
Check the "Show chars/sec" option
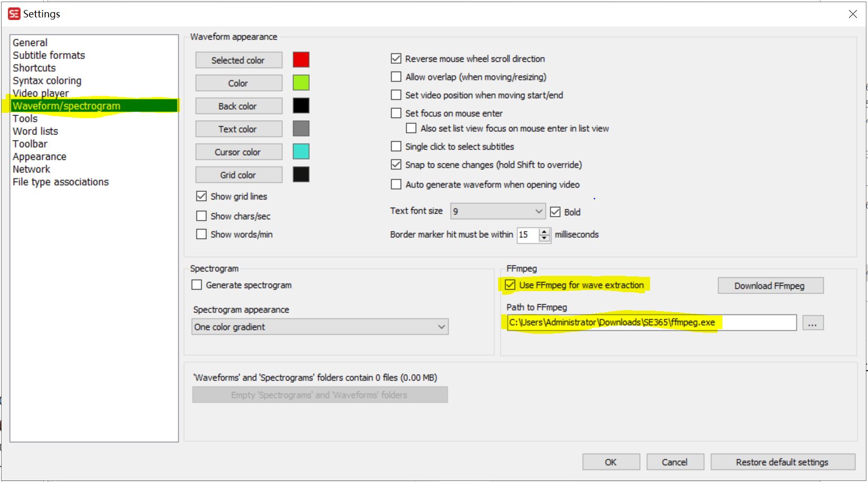[201, 216]
